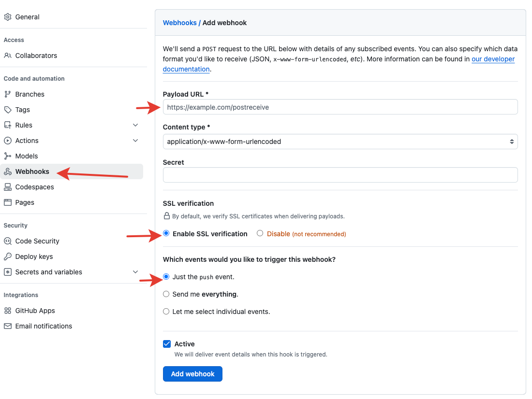Click the Codespaces icon in the sidebar
This screenshot has height=399, width=532.
[8, 186]
